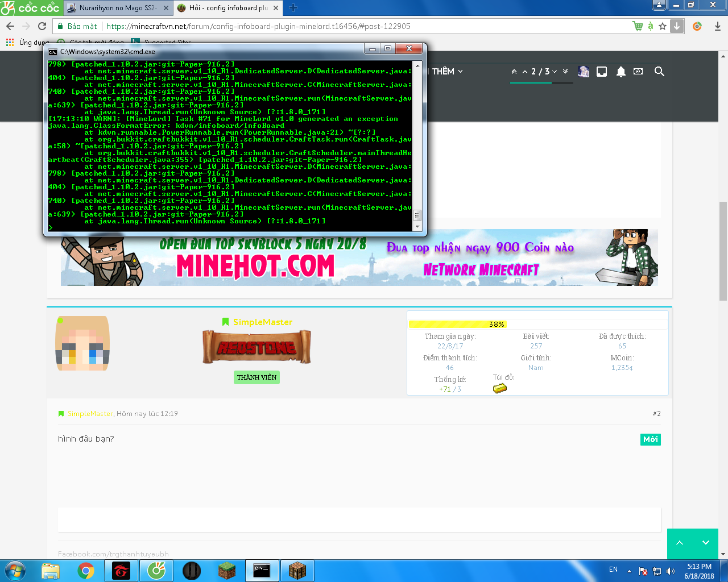This screenshot has height=582, width=728.
Task: Click the THÀNH VIÊN member badge
Action: pyautogui.click(x=257, y=377)
